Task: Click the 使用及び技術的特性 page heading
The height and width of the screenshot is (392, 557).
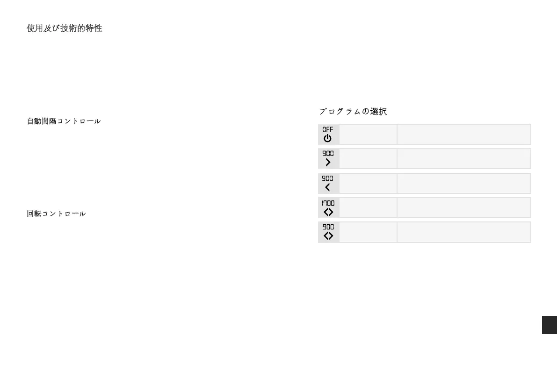Action: (65, 29)
